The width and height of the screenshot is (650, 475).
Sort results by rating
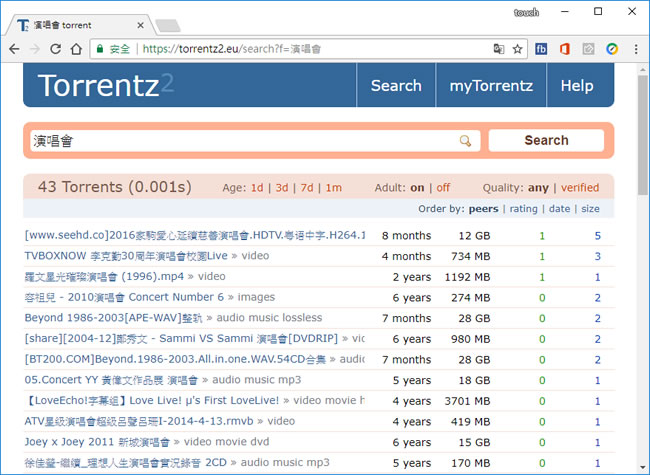(x=524, y=209)
